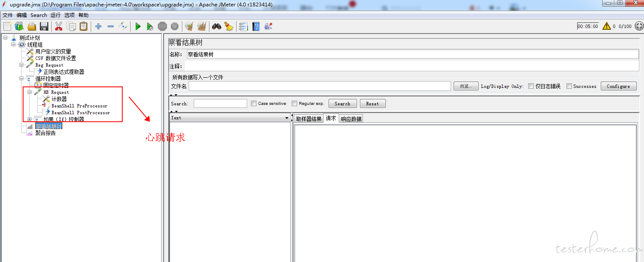The image size is (644, 262).
Task: Toggle the Successes checkbox
Action: click(569, 86)
